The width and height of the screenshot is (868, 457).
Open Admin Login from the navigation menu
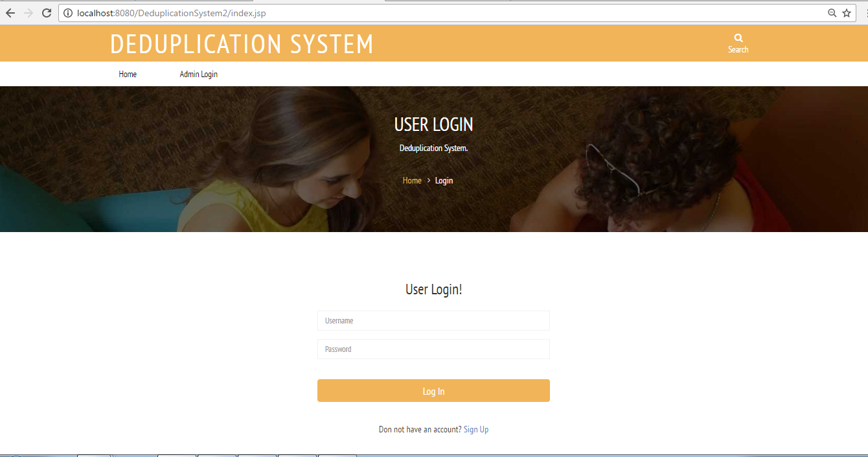pyautogui.click(x=198, y=75)
